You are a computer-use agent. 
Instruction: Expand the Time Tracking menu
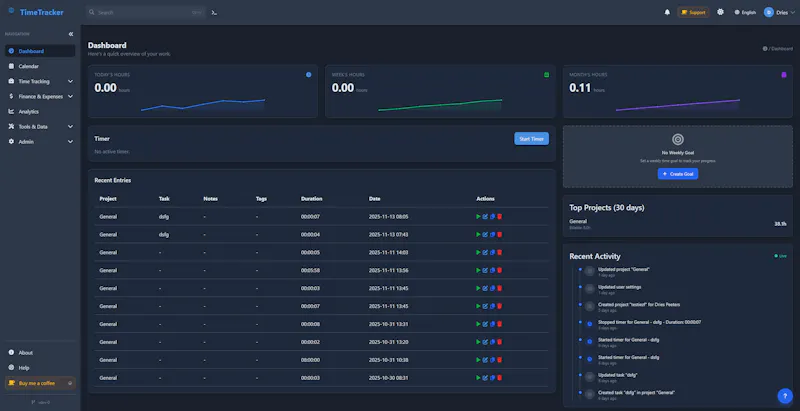[x=40, y=81]
